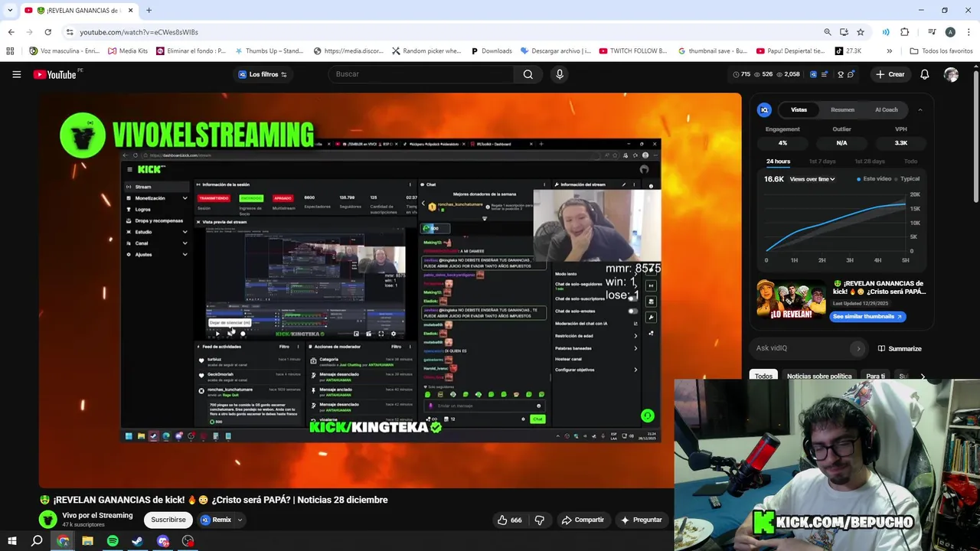Open Downloads bookmark
The image size is (980, 551).
(x=490, y=51)
